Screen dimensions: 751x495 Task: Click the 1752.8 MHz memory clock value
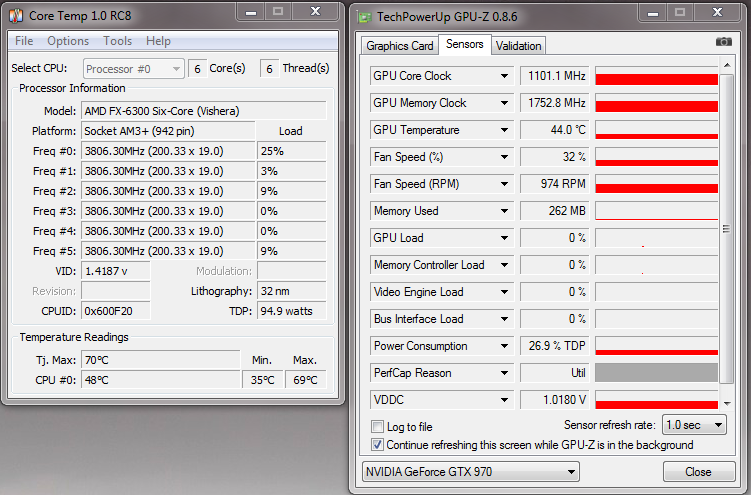(555, 103)
